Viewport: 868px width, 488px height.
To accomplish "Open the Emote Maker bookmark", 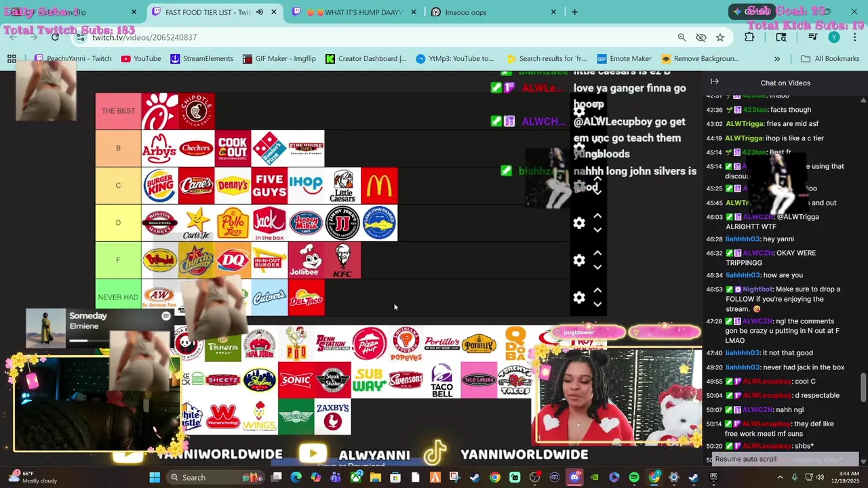I will [624, 59].
